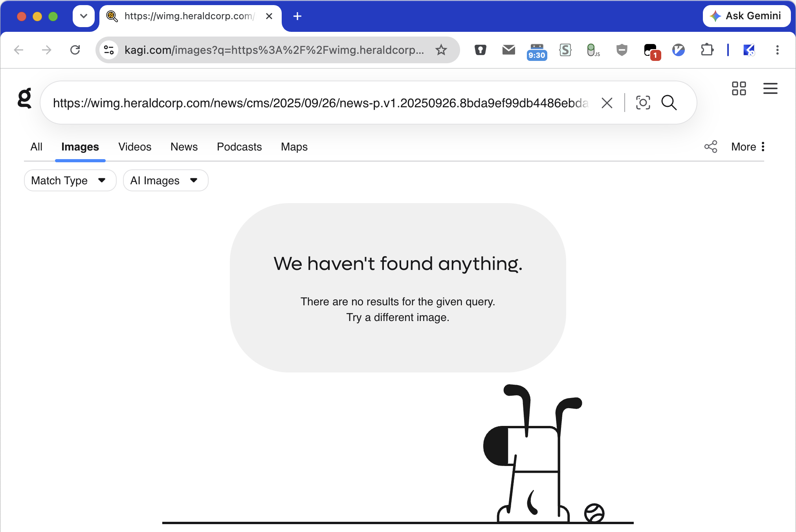Screen dimensions: 796x532
Task: Open the browser Extensions puzzle icon
Action: [x=707, y=50]
